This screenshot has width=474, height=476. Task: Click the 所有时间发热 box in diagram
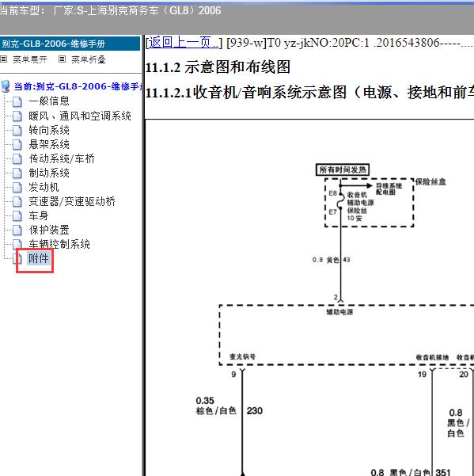pyautogui.click(x=343, y=169)
